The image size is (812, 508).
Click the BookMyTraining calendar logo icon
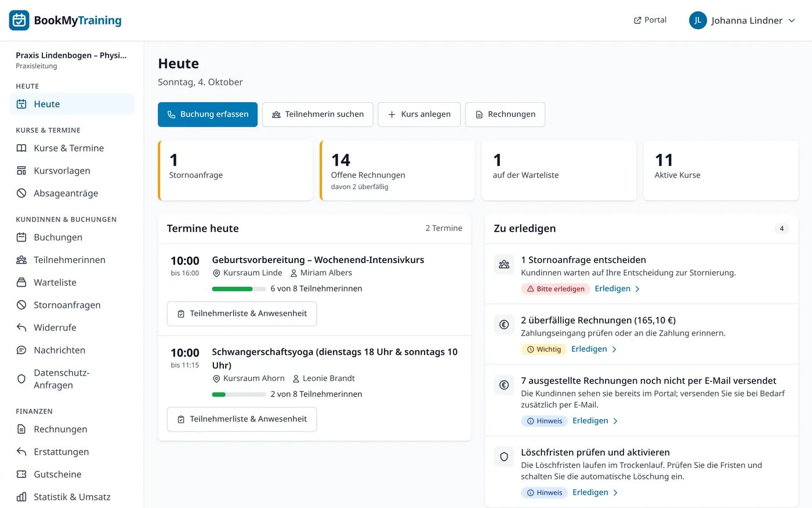[19, 20]
